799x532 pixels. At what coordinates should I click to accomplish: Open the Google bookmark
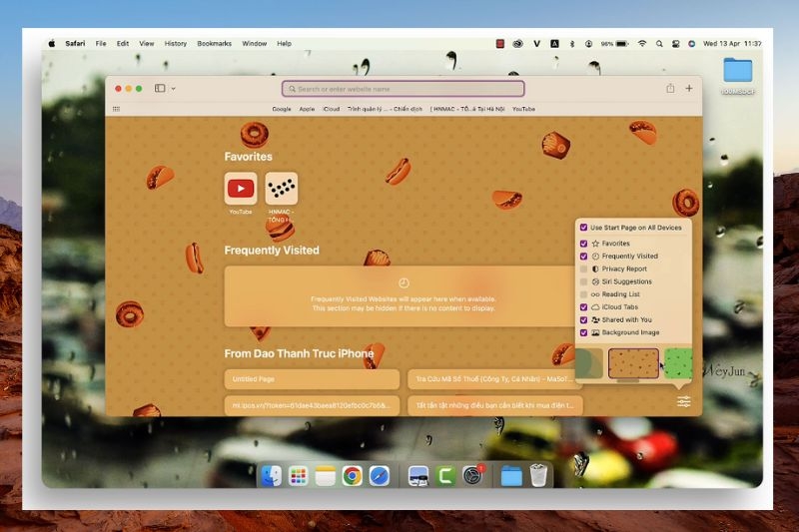click(282, 109)
